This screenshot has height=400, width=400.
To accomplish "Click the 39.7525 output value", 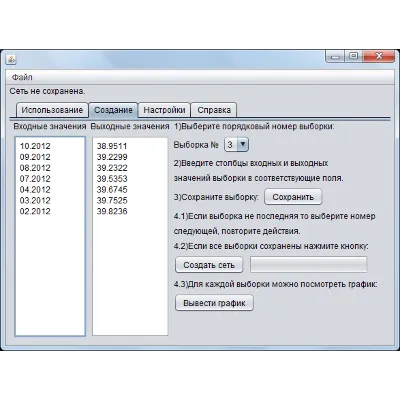I will point(112,201).
